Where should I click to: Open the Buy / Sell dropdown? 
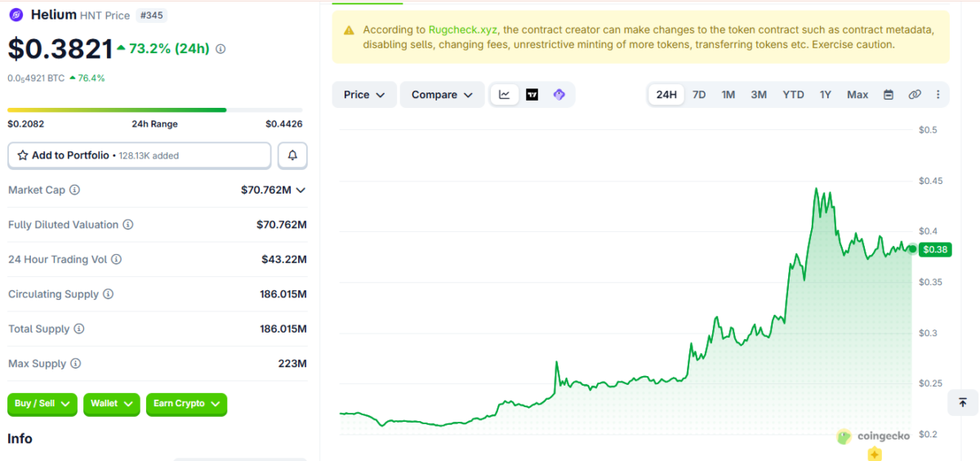pos(42,404)
